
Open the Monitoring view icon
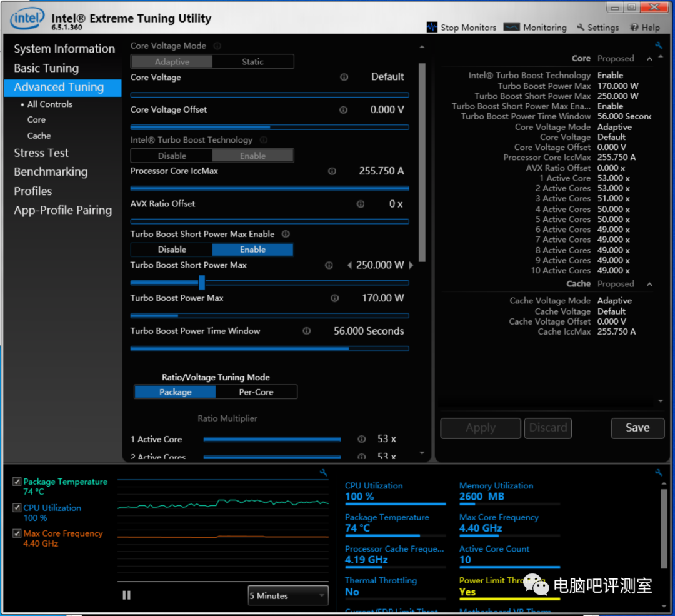511,27
